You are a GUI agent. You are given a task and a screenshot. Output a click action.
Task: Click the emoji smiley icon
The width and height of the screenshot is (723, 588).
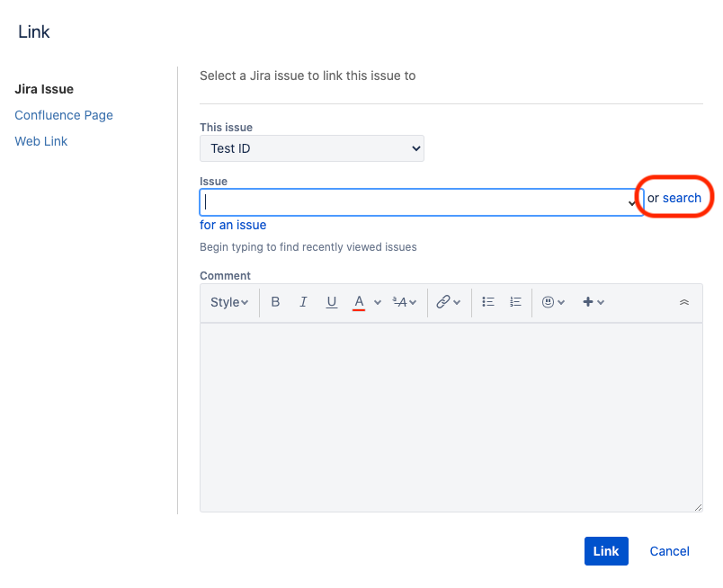pos(548,302)
